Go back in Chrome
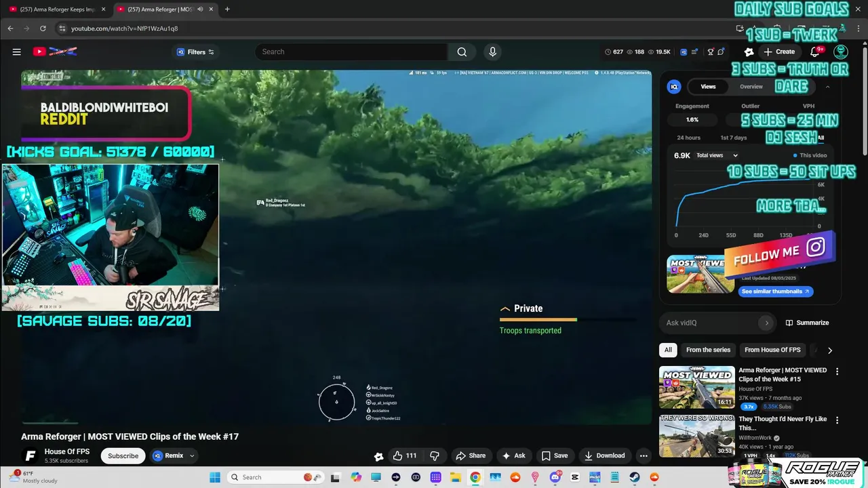This screenshot has width=868, height=488. pos(10,28)
